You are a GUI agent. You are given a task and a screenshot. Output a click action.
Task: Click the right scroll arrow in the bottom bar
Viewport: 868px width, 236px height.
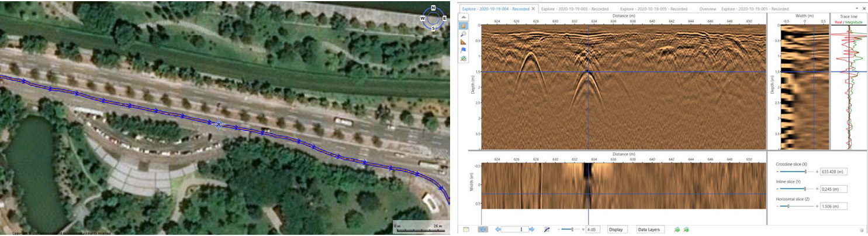point(532,230)
